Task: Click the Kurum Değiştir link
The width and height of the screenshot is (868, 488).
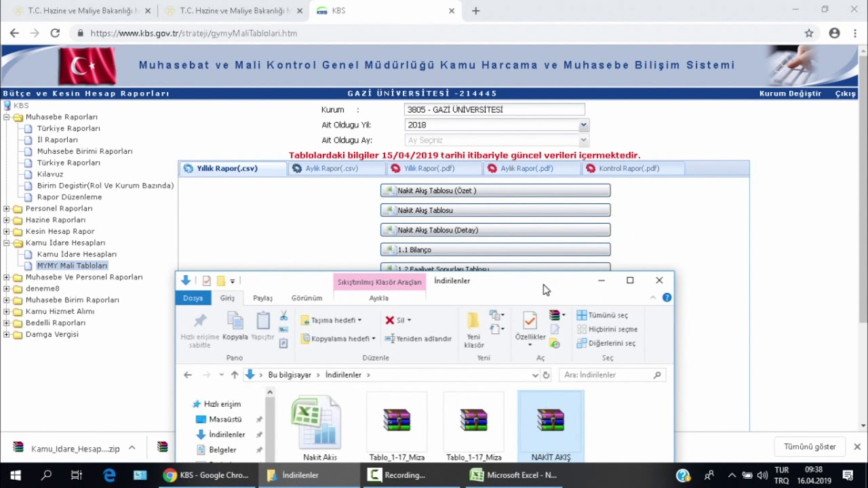Action: (x=790, y=94)
